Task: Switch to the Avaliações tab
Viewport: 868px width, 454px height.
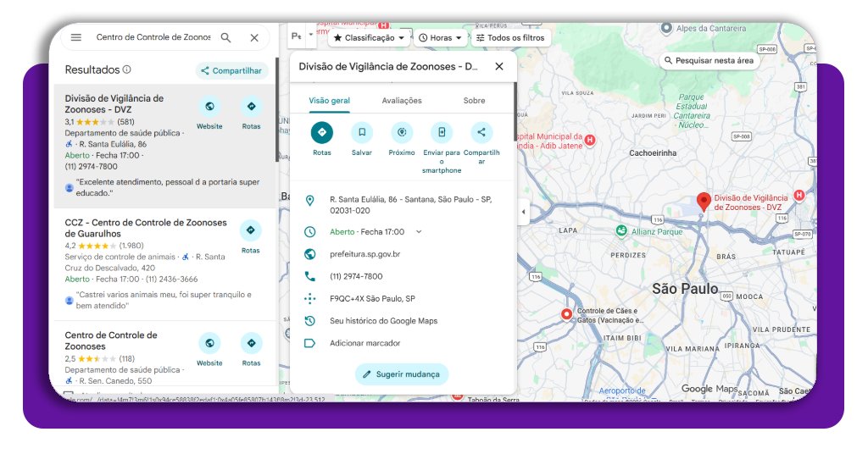Action: click(x=402, y=101)
